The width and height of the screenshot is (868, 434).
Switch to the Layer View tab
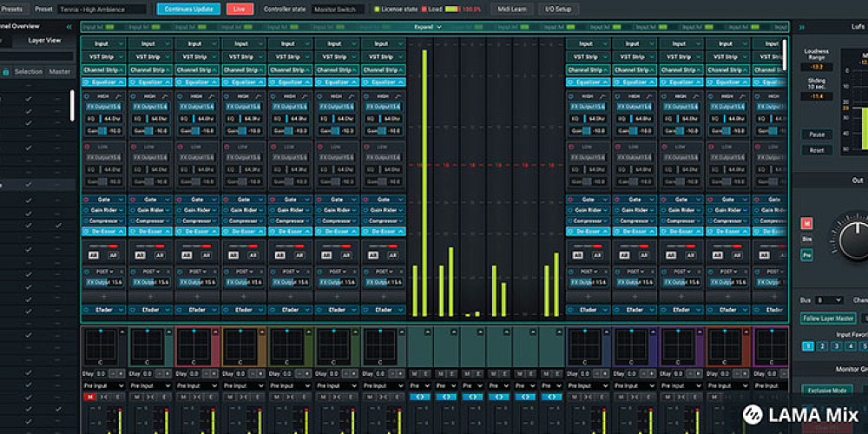point(44,41)
